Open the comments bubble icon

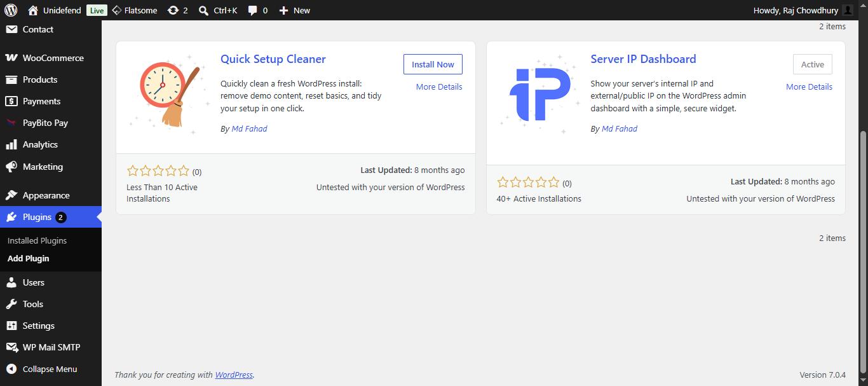253,10
